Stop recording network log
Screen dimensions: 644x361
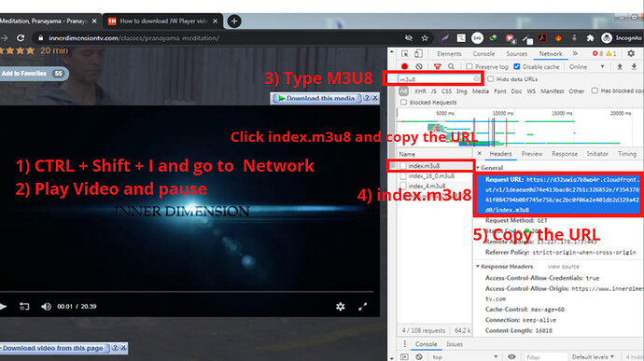(x=404, y=66)
